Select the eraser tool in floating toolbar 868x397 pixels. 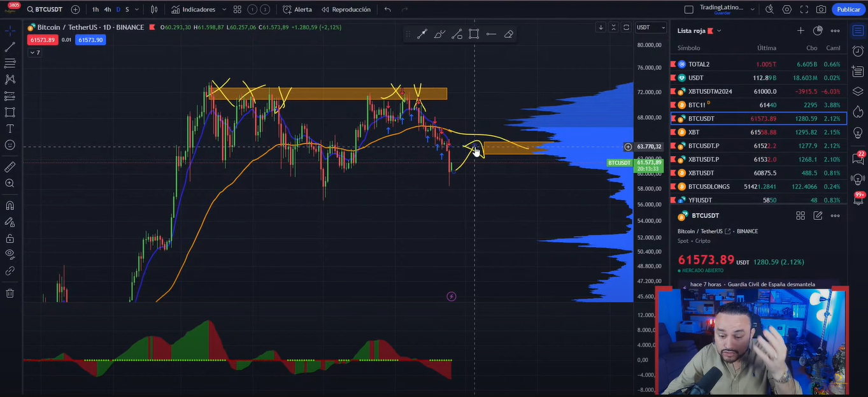508,34
